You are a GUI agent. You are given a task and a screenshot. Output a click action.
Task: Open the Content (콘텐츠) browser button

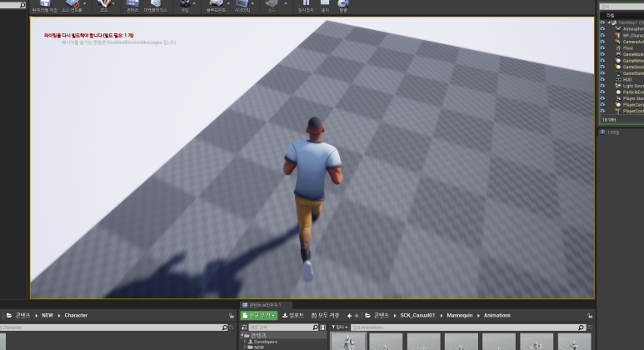(x=132, y=6)
